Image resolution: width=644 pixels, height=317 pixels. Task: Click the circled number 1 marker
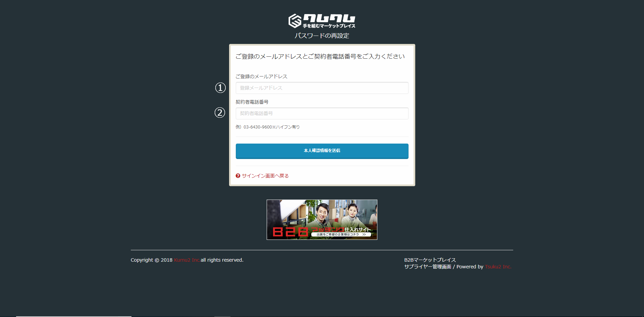(x=220, y=88)
